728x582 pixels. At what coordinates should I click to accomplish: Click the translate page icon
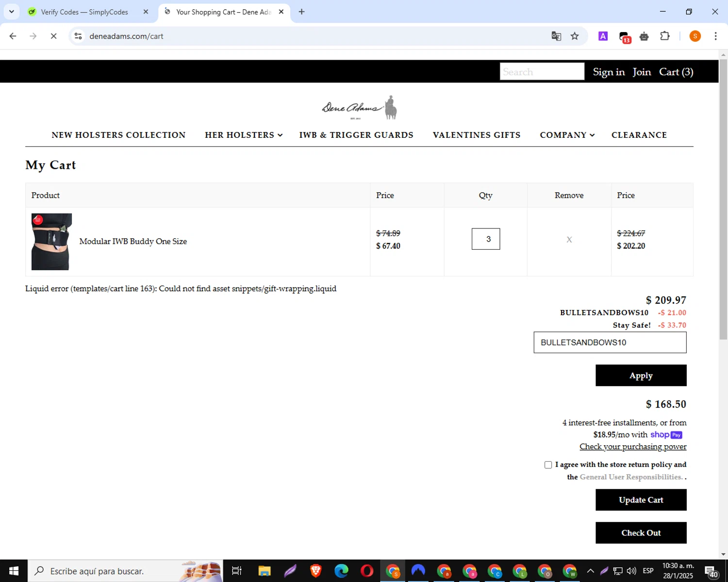pos(556,36)
